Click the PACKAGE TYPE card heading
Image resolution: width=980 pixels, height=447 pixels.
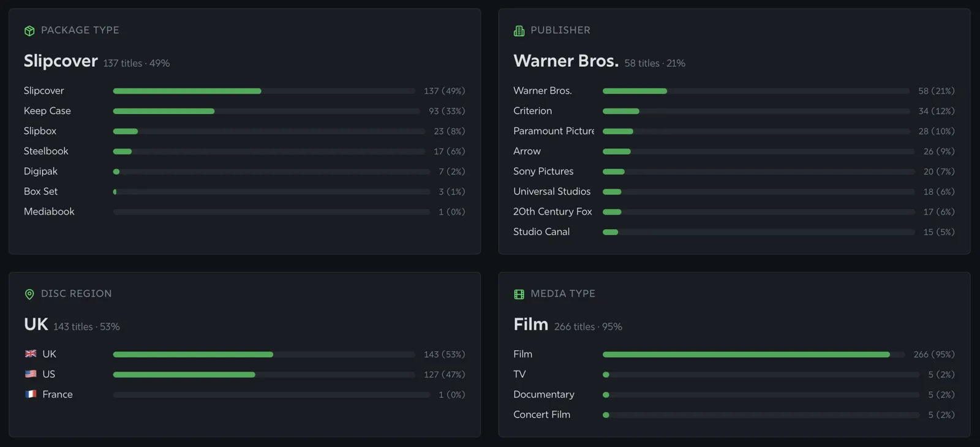click(80, 30)
